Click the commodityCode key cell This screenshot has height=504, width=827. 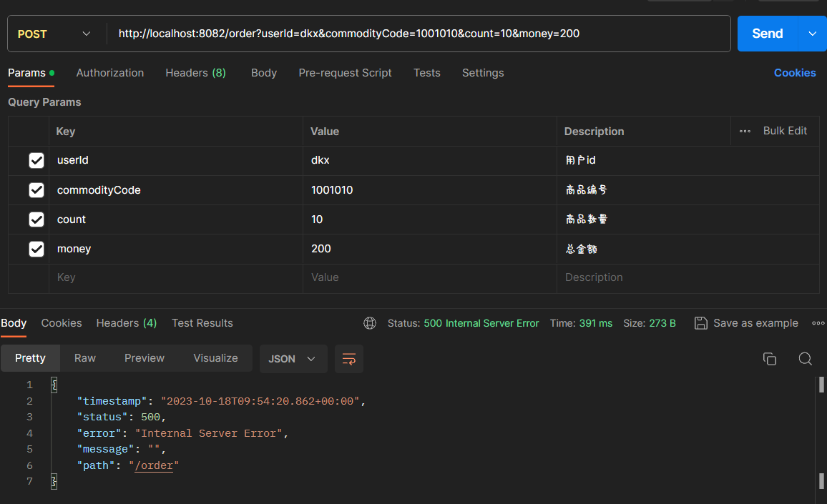click(x=176, y=189)
